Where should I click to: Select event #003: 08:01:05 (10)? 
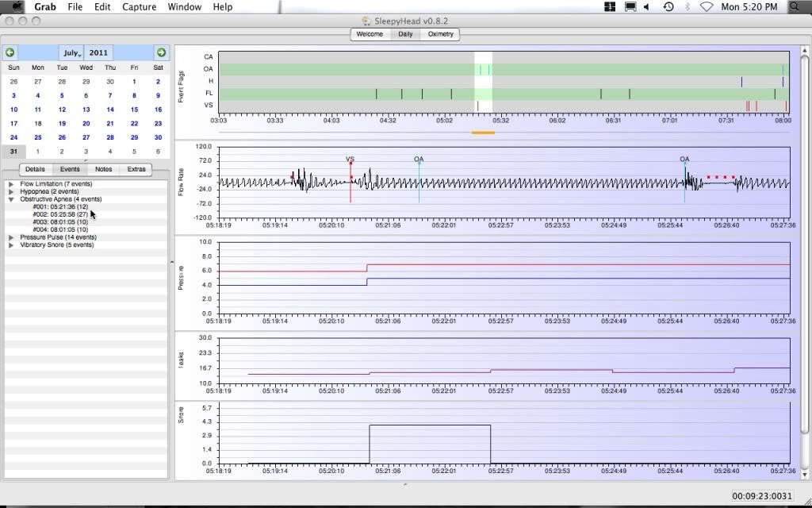[x=60, y=222]
